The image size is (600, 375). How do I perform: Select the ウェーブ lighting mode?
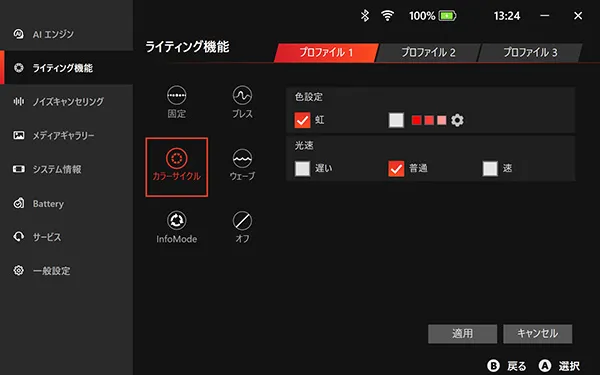click(x=242, y=165)
